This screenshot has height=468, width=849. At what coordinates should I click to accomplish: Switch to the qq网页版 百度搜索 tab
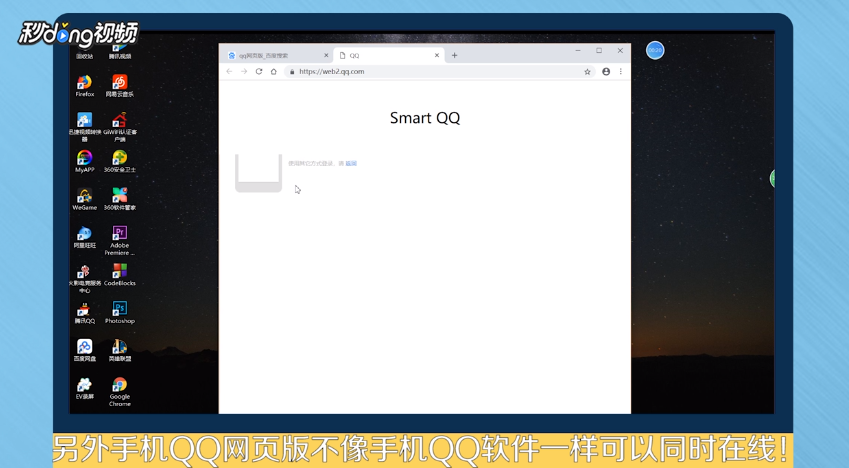pos(277,55)
